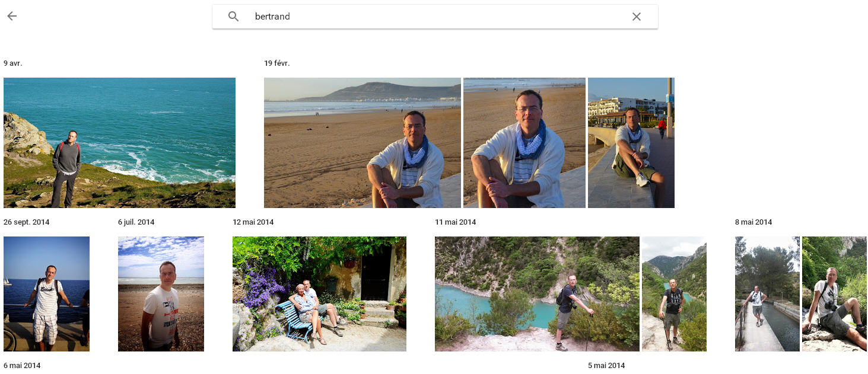Open the close-up beach portrait from 19 févr.
868x374 pixels.
tap(524, 143)
